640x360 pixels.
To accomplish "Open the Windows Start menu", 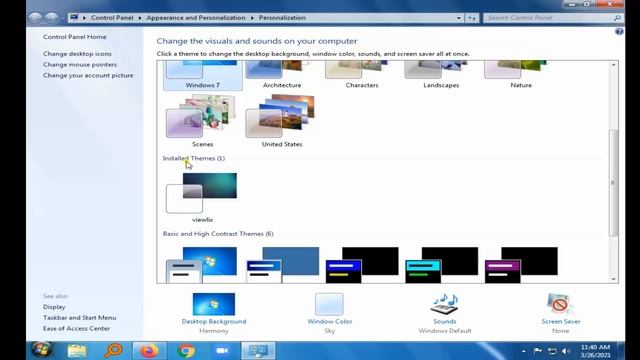I will click(42, 350).
